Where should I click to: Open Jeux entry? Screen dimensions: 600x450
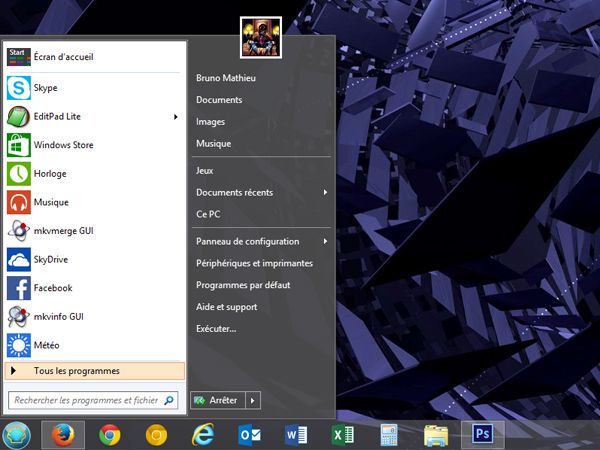204,171
